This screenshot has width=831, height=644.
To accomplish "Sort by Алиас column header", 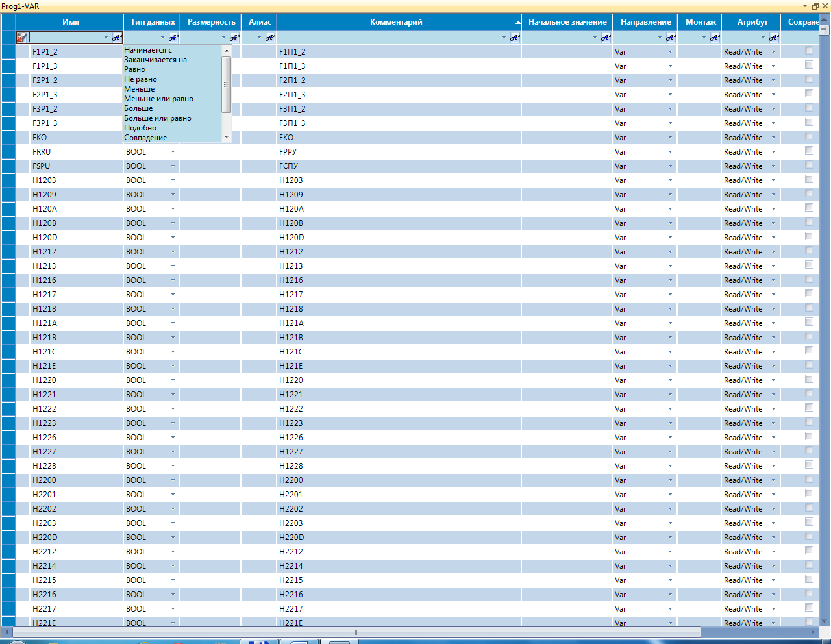I will tap(259, 22).
